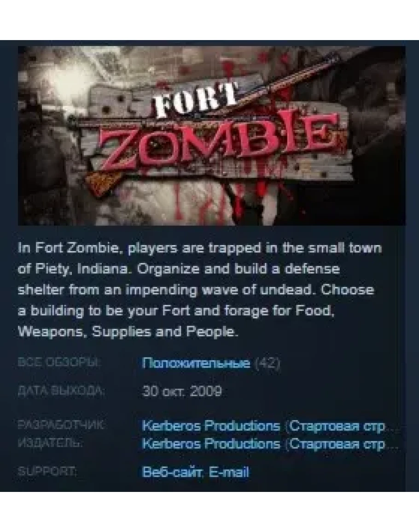Click the (42) review count
The width and height of the screenshot is (419, 532).
pos(268,363)
